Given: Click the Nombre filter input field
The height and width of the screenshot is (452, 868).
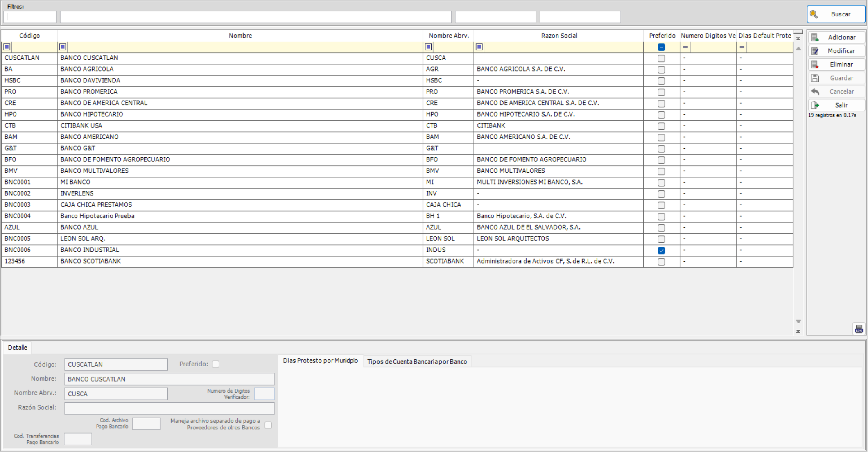Looking at the screenshot, I should pyautogui.click(x=255, y=17).
